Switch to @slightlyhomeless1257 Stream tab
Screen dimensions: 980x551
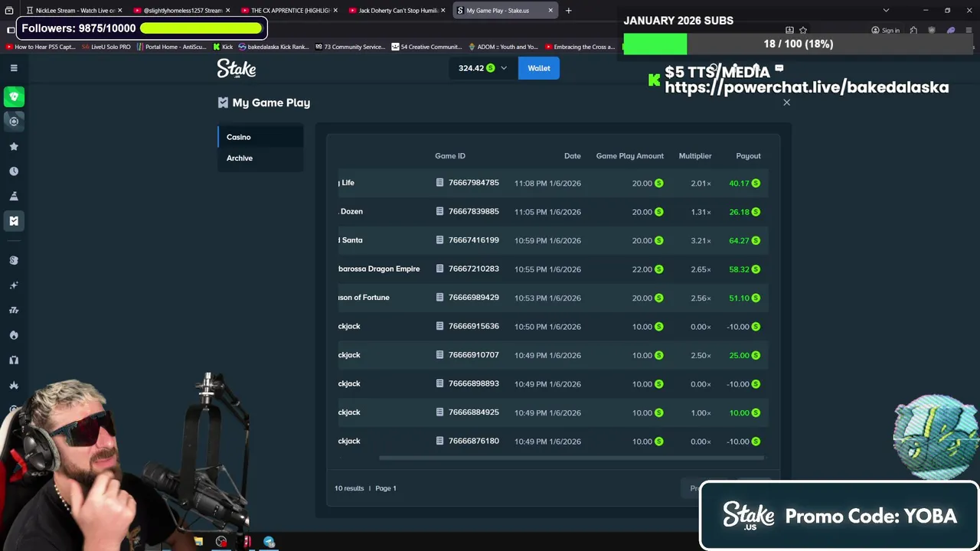pos(182,11)
